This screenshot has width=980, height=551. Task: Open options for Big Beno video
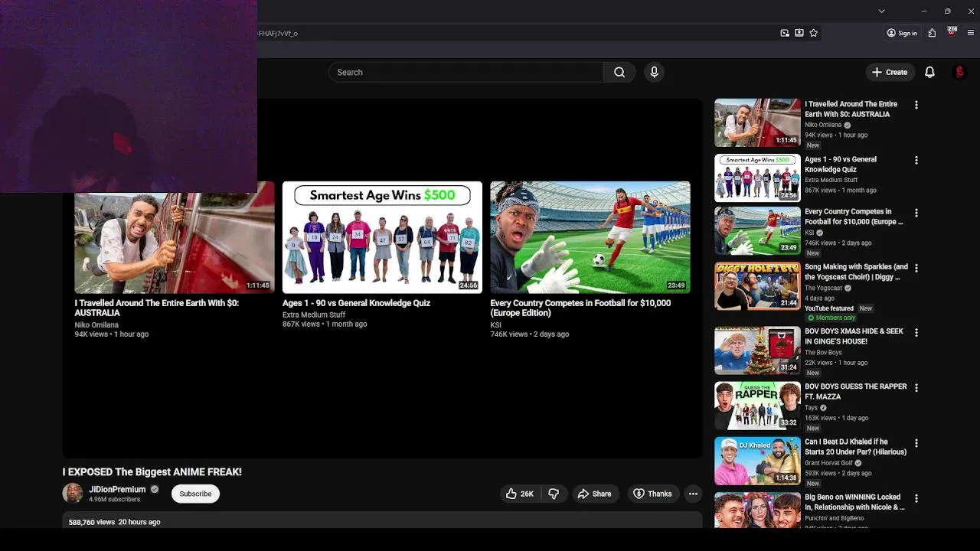coord(916,498)
